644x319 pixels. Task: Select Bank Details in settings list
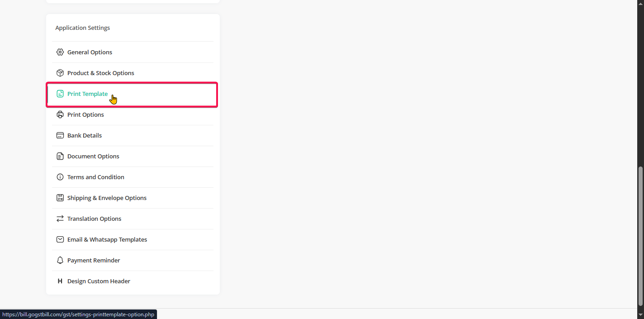tap(85, 135)
